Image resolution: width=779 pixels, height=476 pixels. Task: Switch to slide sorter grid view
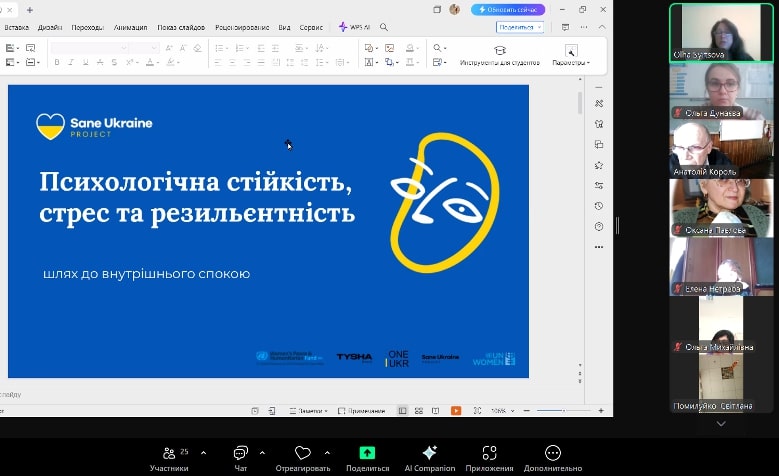tap(419, 410)
